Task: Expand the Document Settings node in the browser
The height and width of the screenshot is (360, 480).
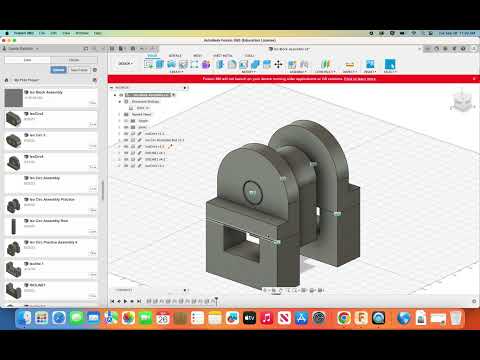Action: pyautogui.click(x=120, y=102)
